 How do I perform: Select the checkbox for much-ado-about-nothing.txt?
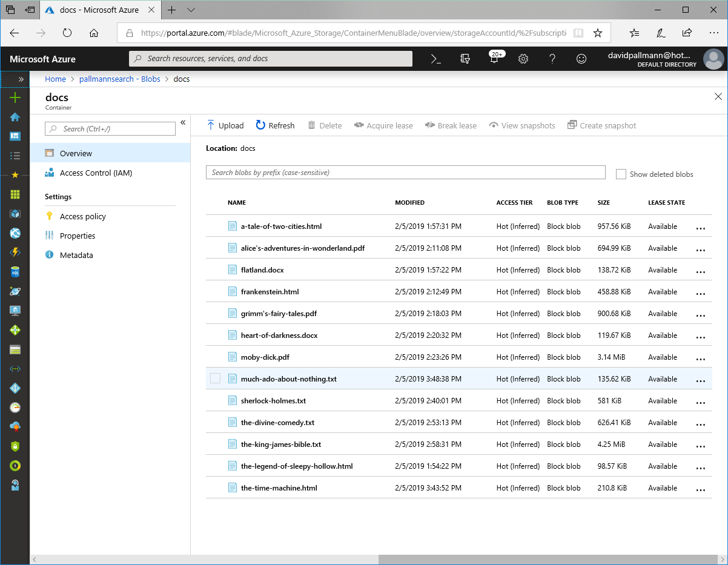tap(215, 378)
